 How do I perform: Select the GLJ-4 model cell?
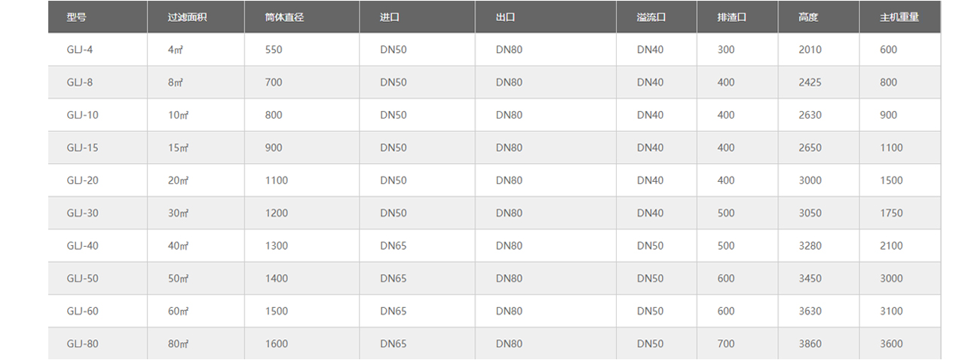click(x=80, y=50)
